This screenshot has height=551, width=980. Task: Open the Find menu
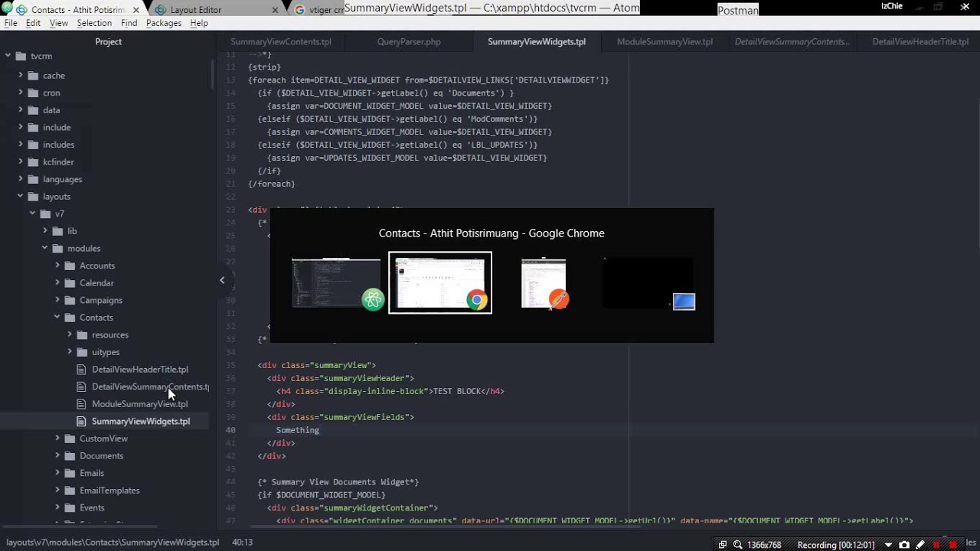pos(129,23)
